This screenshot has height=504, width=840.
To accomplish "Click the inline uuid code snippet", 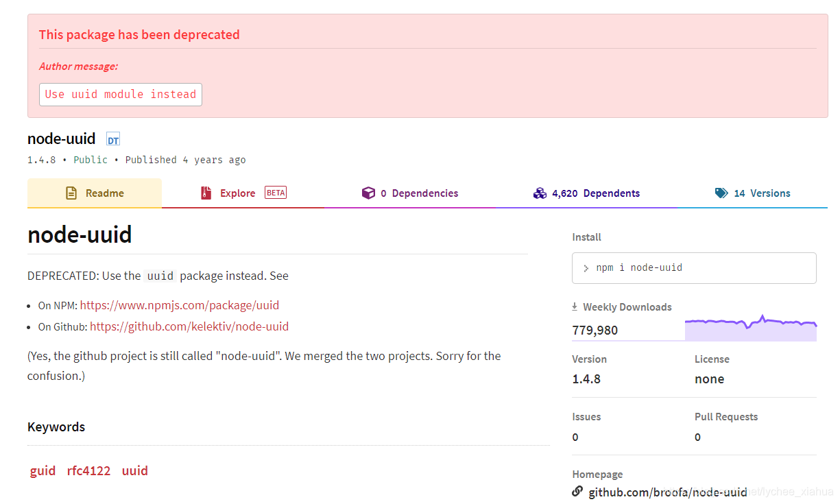I will click(160, 276).
